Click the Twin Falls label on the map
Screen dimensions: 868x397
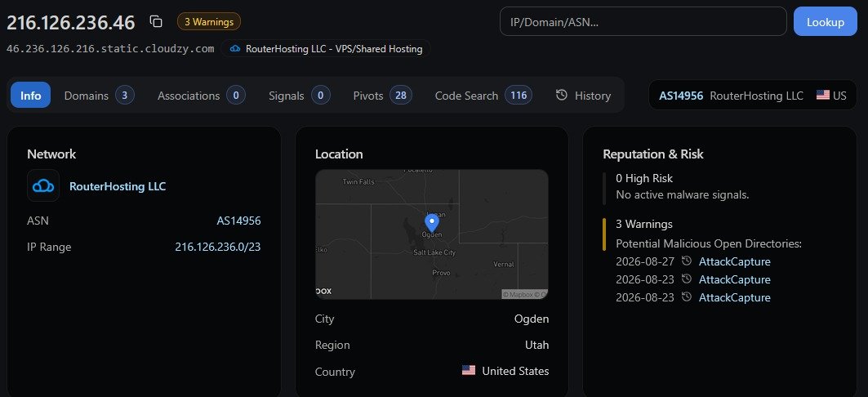tap(358, 181)
